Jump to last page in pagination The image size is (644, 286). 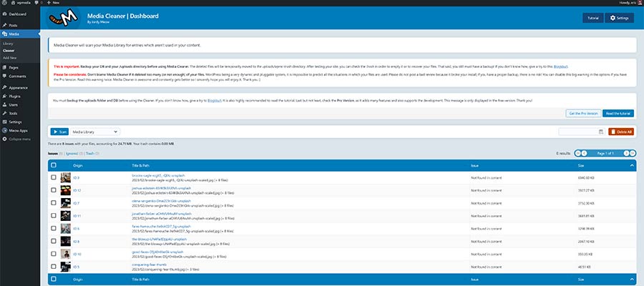point(632,153)
